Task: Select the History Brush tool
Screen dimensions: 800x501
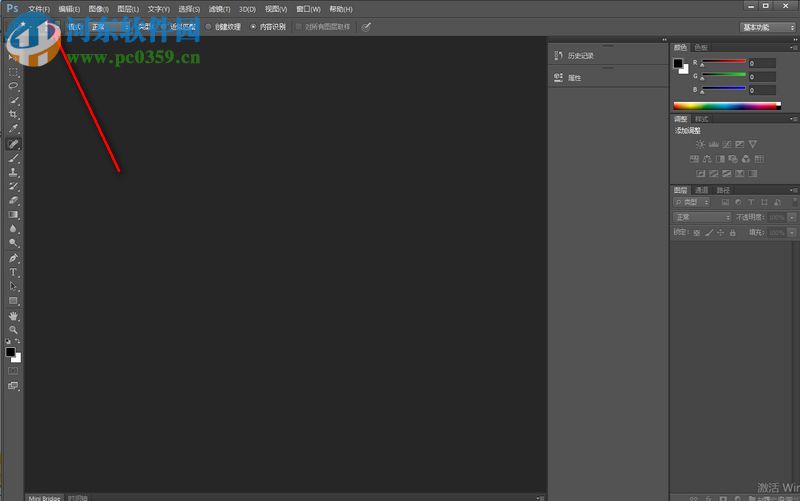Action: pyautogui.click(x=13, y=186)
